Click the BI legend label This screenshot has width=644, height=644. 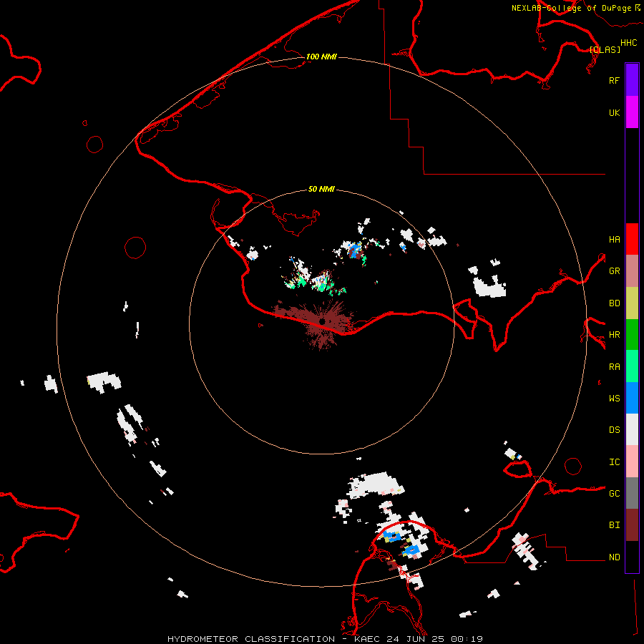(x=614, y=525)
